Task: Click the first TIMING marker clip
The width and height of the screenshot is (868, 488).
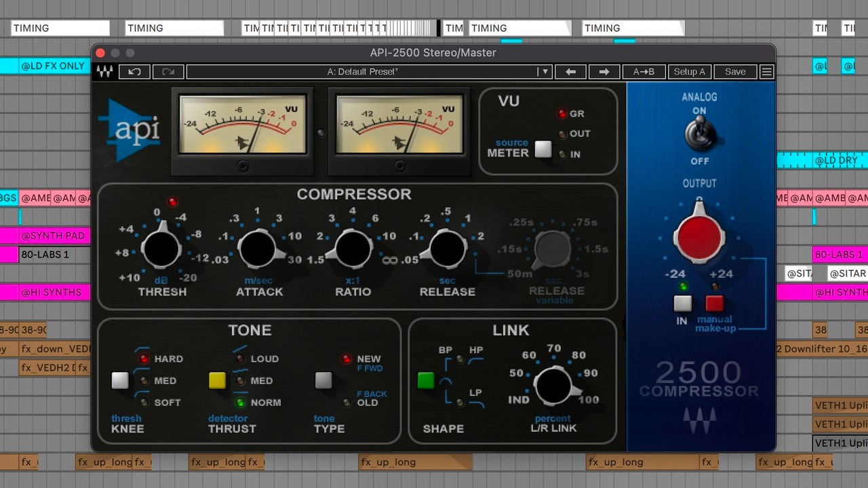Action: [x=60, y=28]
